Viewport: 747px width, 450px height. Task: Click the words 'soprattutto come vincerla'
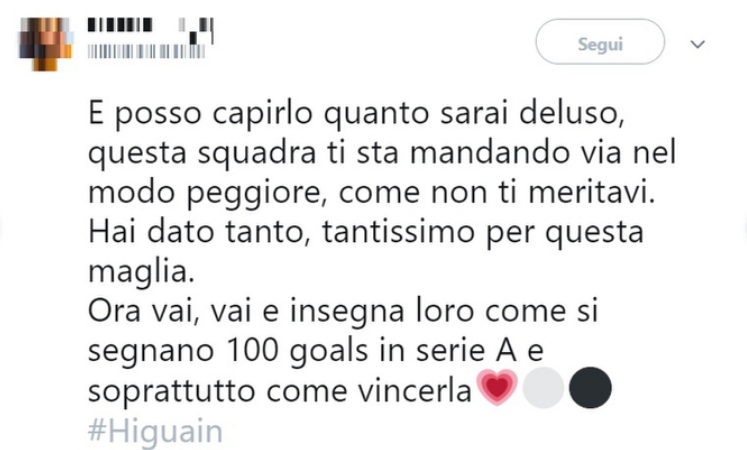tap(282, 390)
